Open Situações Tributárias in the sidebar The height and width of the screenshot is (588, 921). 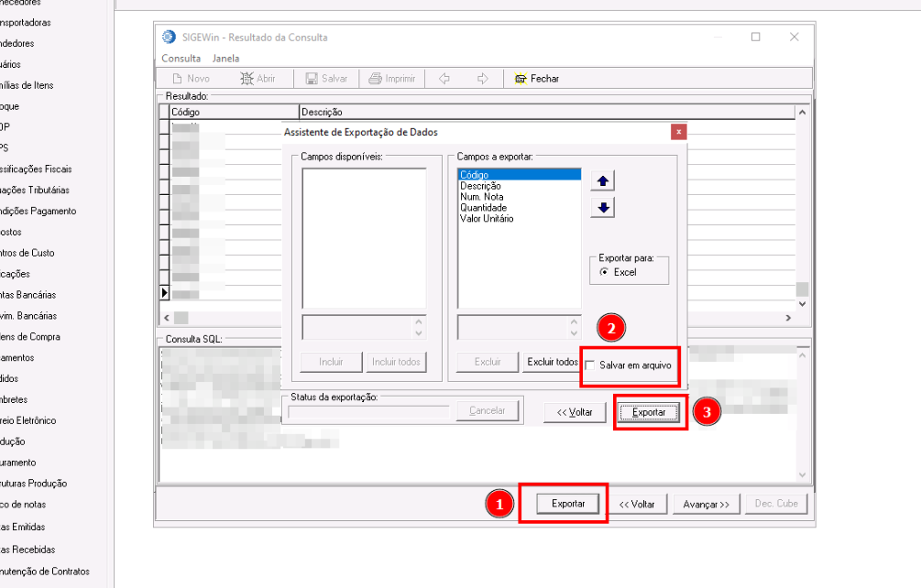tap(34, 191)
